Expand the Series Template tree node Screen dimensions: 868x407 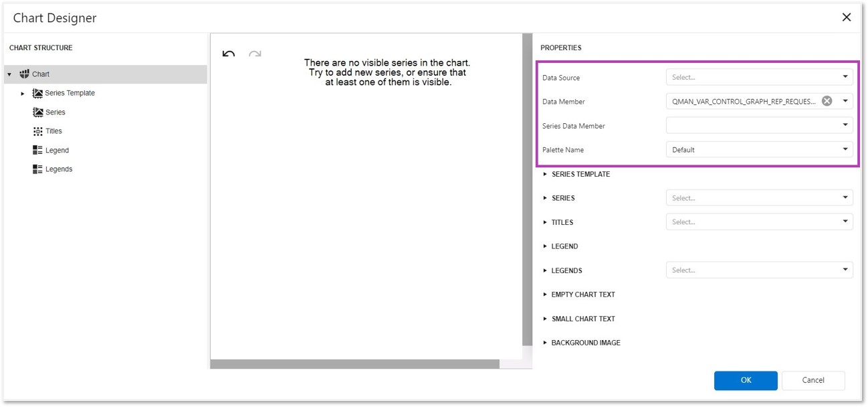pos(23,94)
